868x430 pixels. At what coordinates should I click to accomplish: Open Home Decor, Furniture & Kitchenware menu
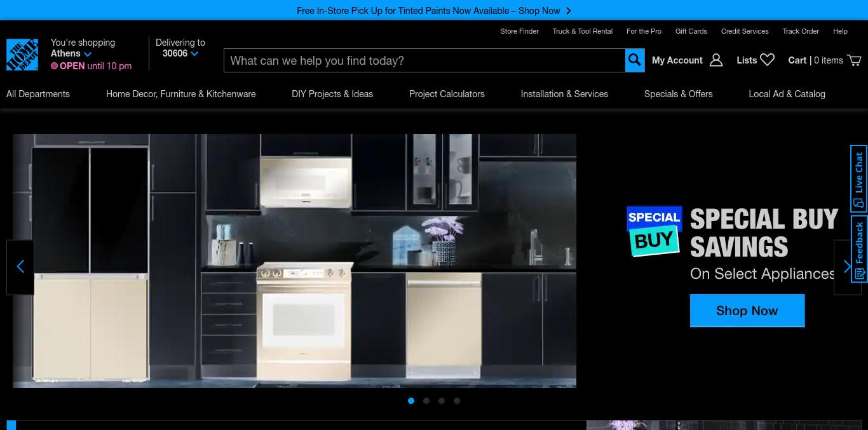181,94
